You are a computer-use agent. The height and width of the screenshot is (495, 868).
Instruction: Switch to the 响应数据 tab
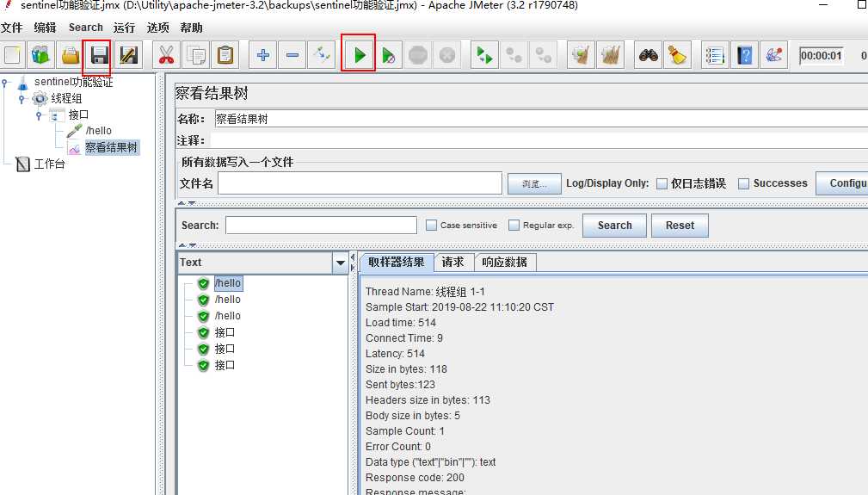click(504, 262)
